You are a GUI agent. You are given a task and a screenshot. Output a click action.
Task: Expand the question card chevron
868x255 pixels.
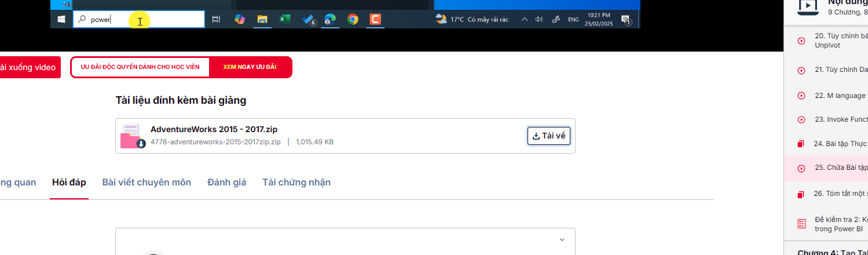click(562, 239)
